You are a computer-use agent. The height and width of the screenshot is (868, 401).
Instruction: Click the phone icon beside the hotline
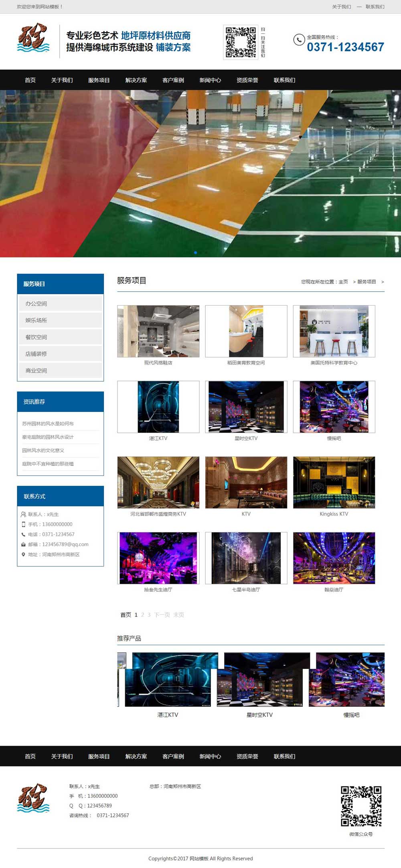[299, 40]
